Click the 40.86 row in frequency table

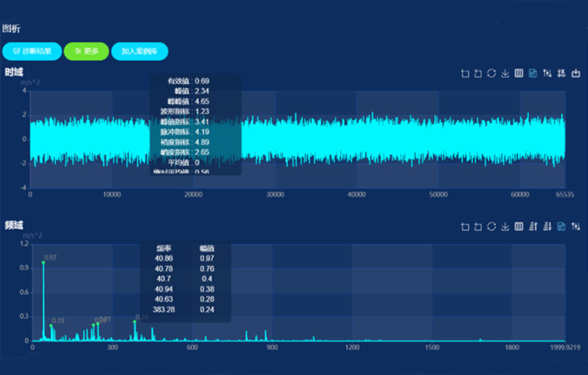pos(184,257)
